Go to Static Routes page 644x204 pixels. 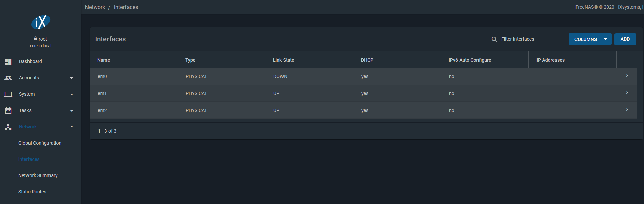coord(32,192)
